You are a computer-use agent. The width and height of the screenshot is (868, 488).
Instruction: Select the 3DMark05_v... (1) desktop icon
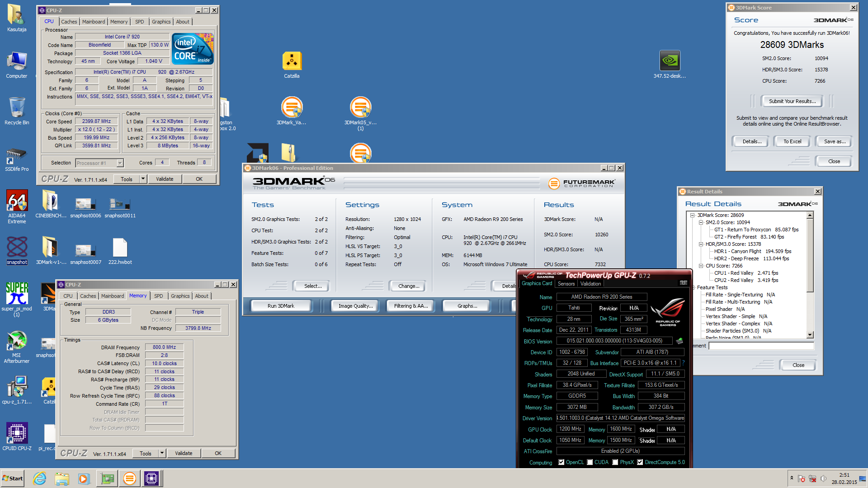pyautogui.click(x=360, y=114)
